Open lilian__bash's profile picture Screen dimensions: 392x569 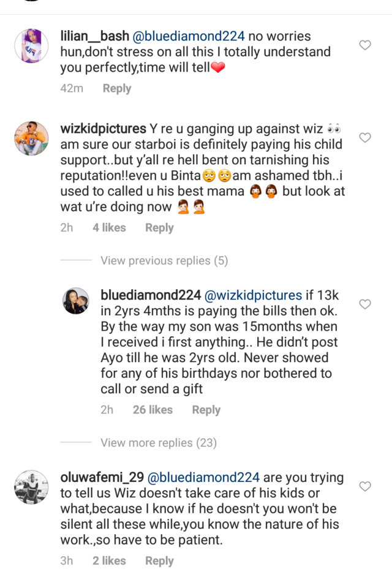pyautogui.click(x=31, y=45)
